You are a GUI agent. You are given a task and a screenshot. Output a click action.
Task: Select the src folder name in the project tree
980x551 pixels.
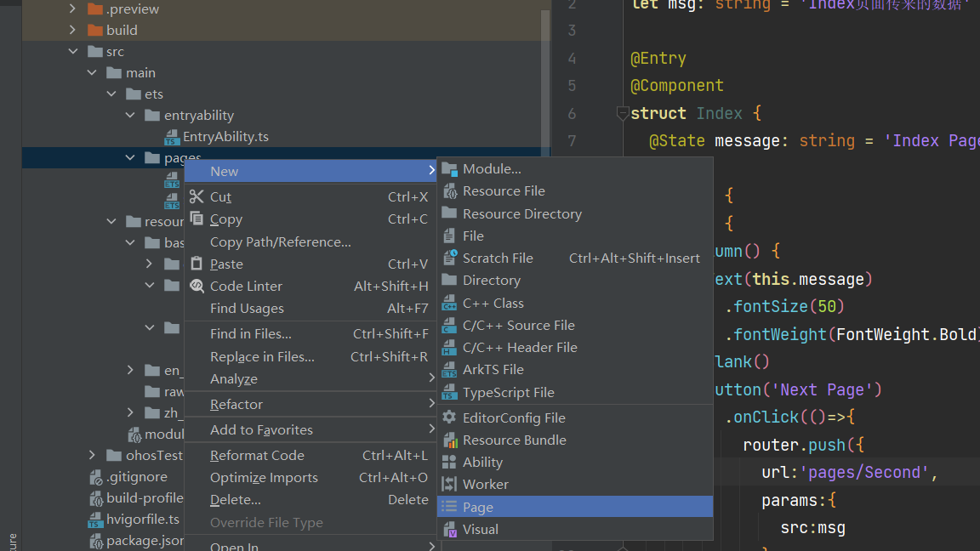(x=115, y=52)
